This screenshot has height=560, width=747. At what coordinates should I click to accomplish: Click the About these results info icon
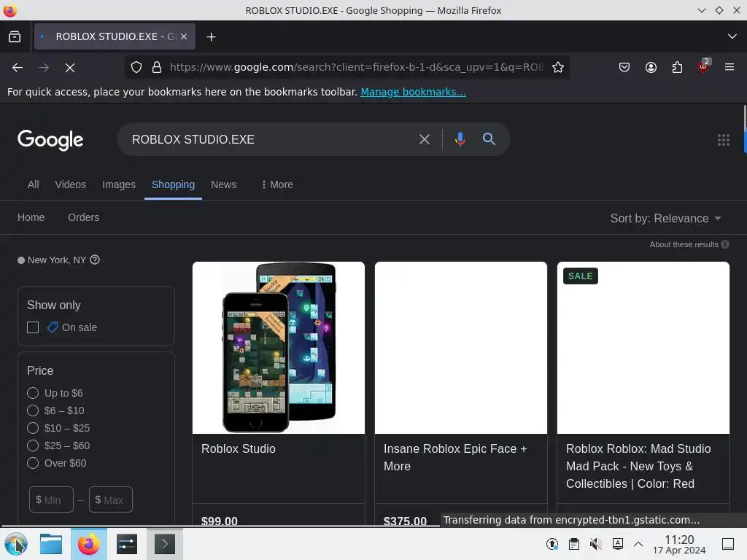(725, 244)
